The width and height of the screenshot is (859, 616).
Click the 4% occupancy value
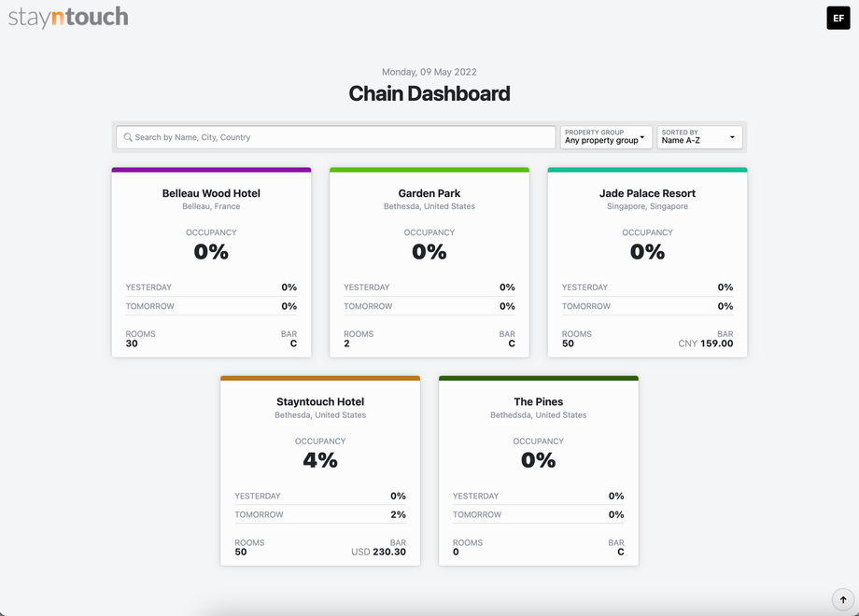[x=320, y=460]
